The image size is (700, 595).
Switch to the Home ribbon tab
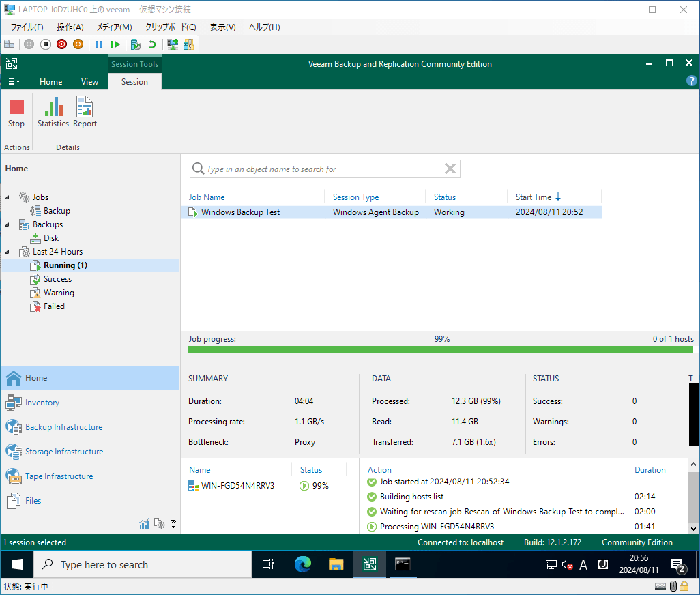tap(51, 82)
